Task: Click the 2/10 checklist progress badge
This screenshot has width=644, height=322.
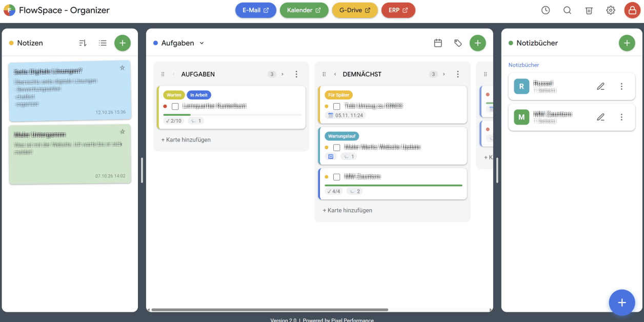Action: tap(174, 121)
